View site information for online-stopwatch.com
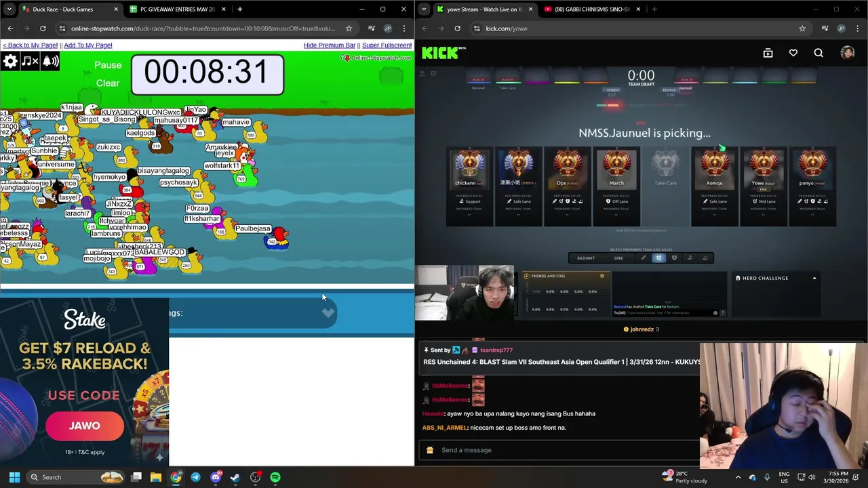Image resolution: width=868 pixels, height=488 pixels. (62, 28)
